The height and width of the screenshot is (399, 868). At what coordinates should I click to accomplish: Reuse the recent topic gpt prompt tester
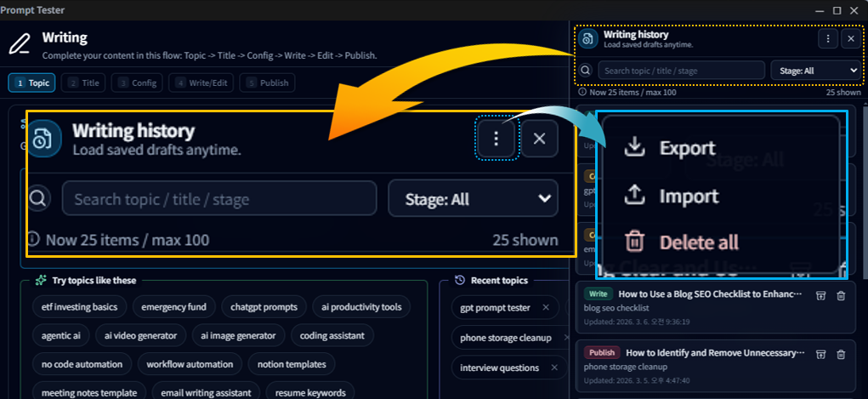(x=495, y=308)
